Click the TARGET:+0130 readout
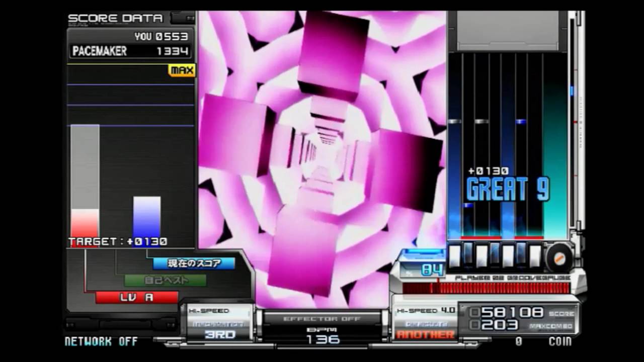Screen dimensions: 644x362 [x=118, y=242]
